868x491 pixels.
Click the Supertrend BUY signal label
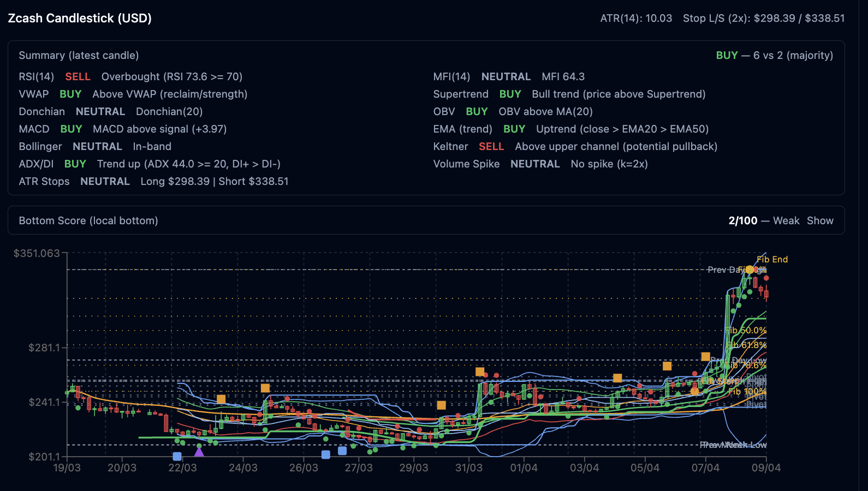point(510,94)
